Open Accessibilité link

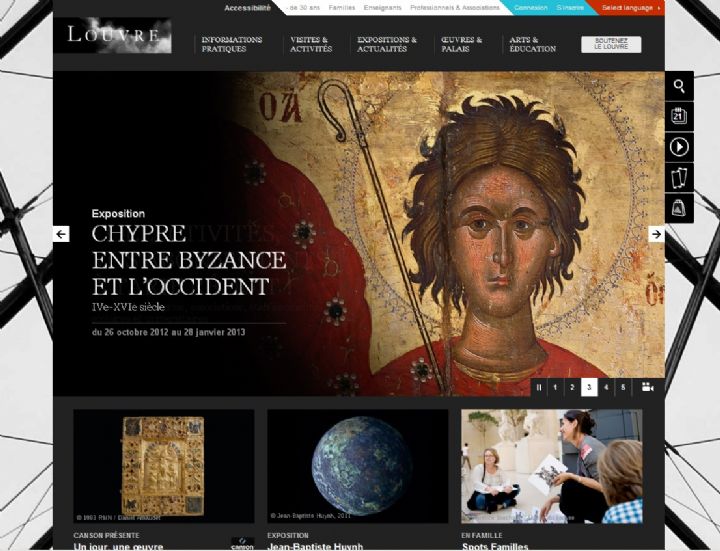tap(248, 8)
